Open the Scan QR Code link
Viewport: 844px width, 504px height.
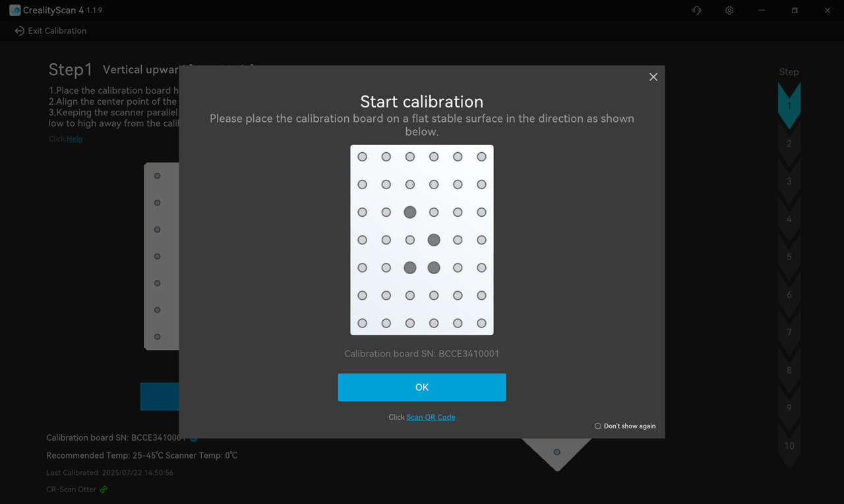[x=431, y=417]
